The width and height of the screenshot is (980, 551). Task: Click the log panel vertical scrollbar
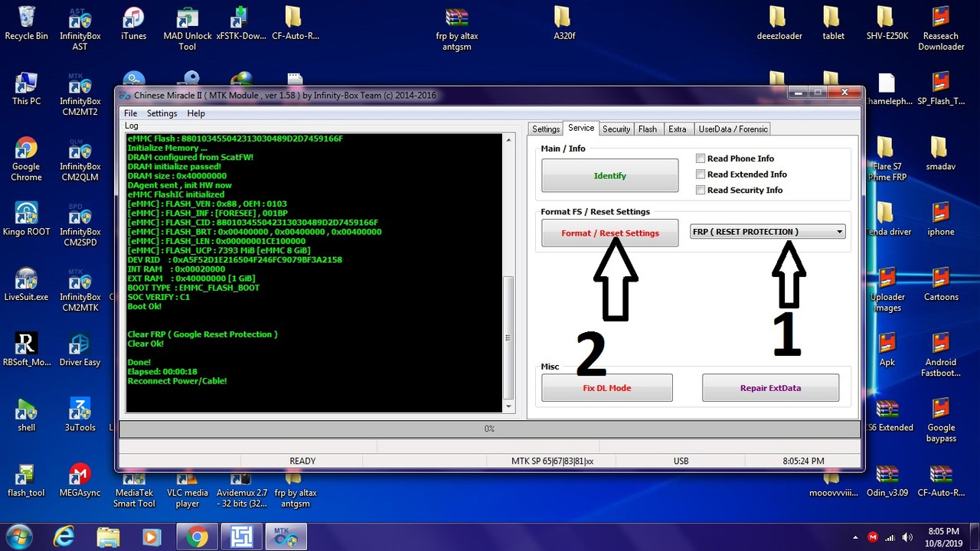[508, 272]
